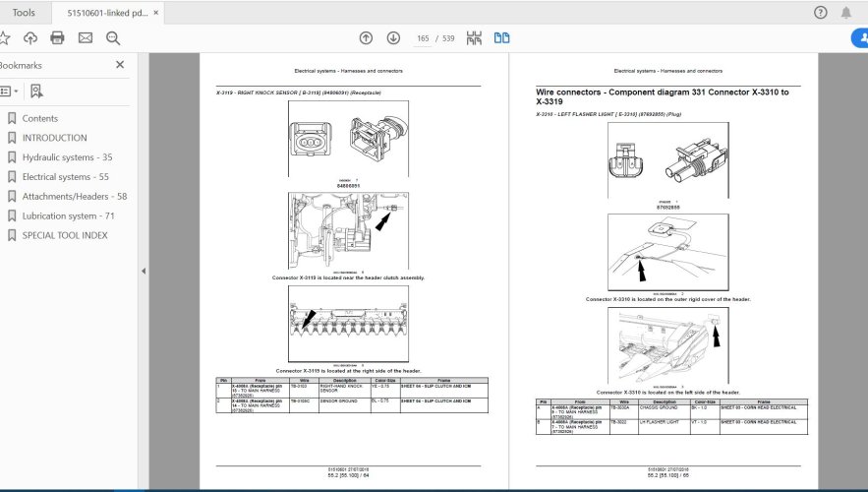Image resolution: width=868 pixels, height=492 pixels.
Task: Jump to the SPECIAL TOOL INDEX bookmark
Action: (x=65, y=235)
